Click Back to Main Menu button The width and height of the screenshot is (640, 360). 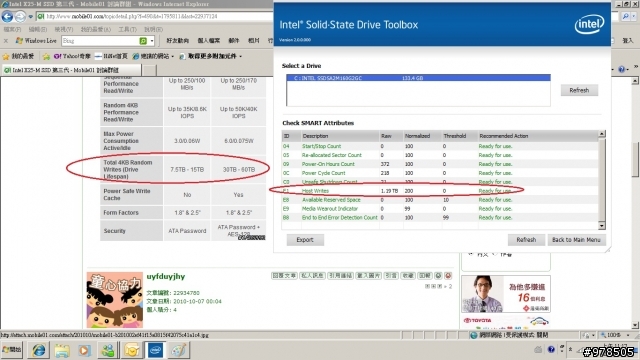click(576, 240)
